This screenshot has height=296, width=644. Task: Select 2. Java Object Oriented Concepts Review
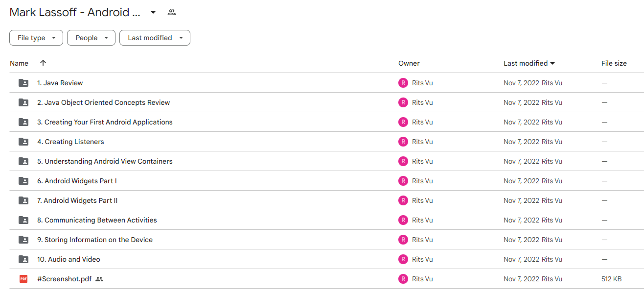tap(104, 102)
